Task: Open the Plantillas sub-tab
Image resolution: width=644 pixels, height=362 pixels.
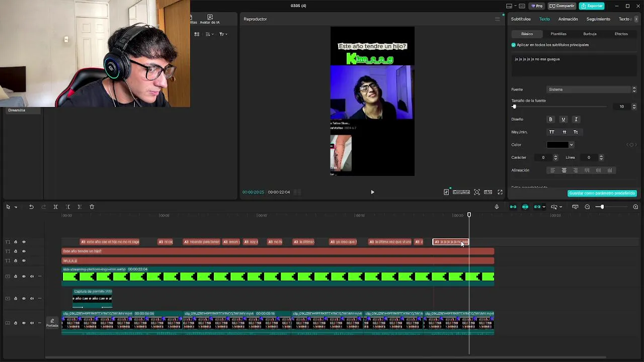Action: point(558,34)
